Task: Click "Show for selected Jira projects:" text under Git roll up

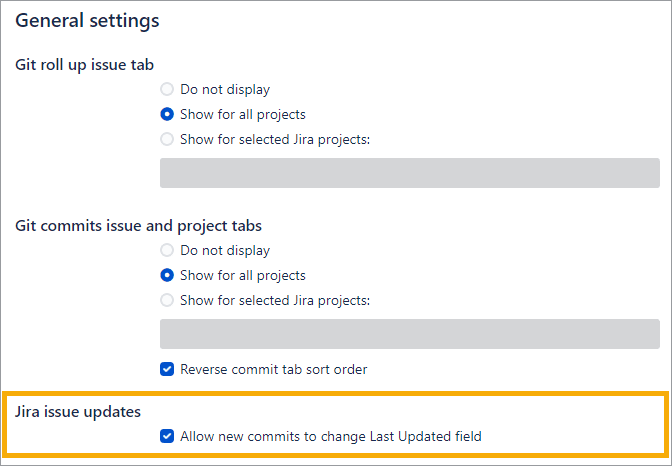Action: [275, 140]
